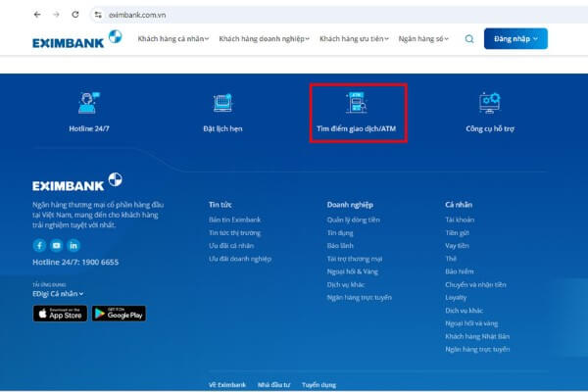Image resolution: width=588 pixels, height=392 pixels.
Task: Open Quản lý dòng tiền link
Action: (353, 220)
